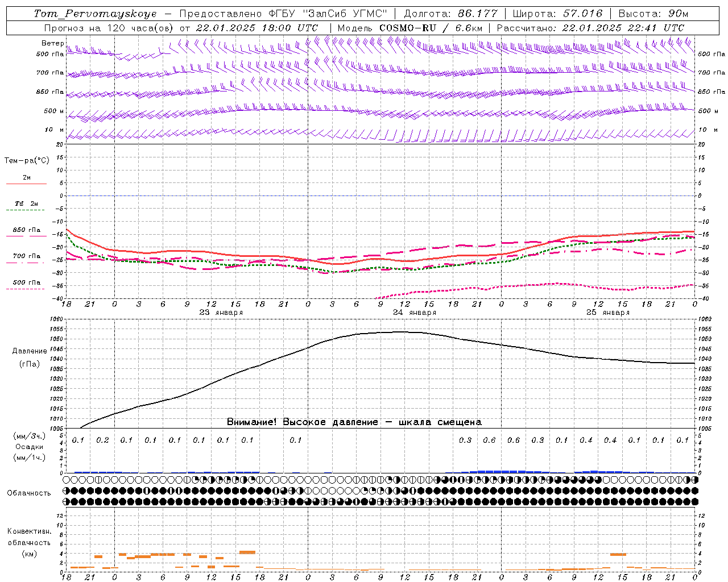Click the 'Тем-ра(°C)' temperature panel label
Screen dimensions: 728x582
pyautogui.click(x=27, y=161)
